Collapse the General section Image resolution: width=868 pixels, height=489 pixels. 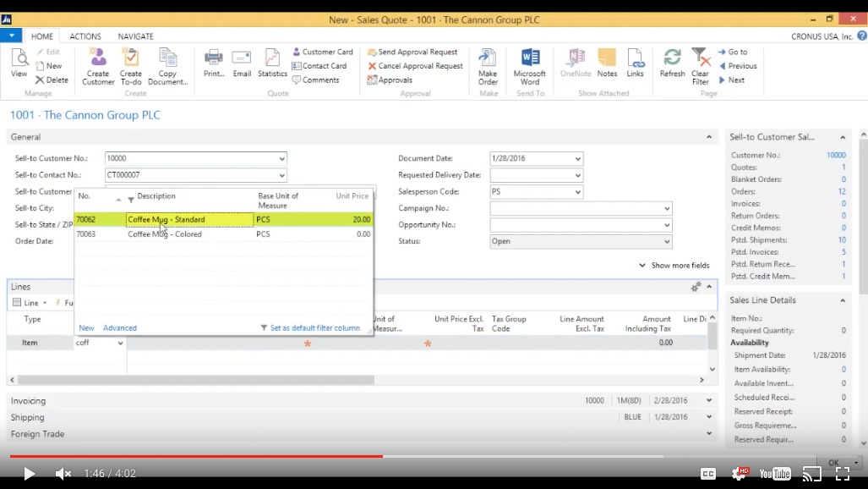[x=709, y=137]
